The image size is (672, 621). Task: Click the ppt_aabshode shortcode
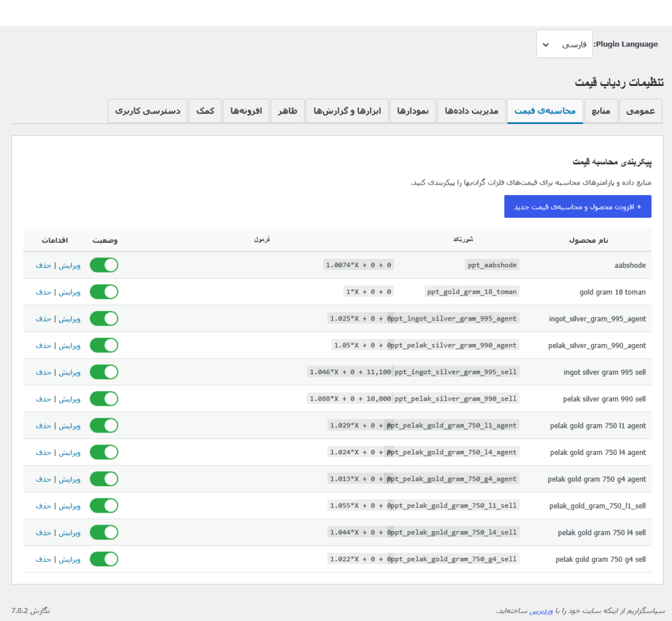[492, 265]
